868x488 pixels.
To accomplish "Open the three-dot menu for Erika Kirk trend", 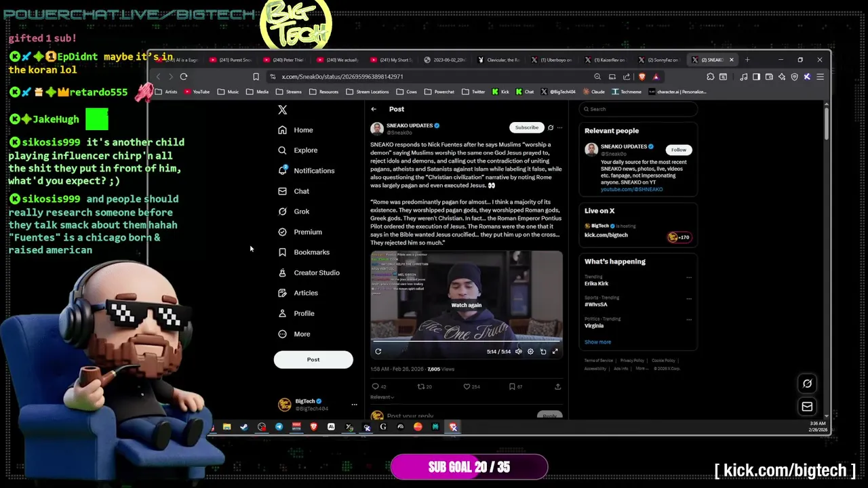I will 689,277.
